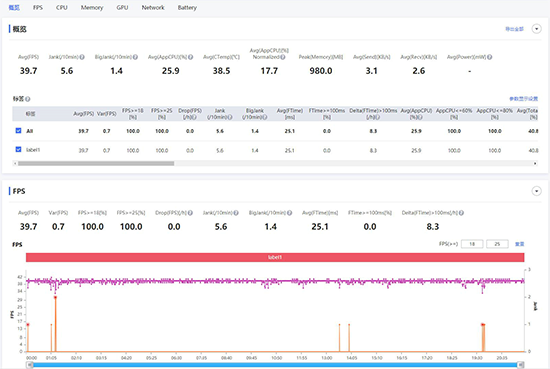Click the label table horizontal scrollbar thumb
The image size is (550, 369).
pyautogui.click(x=96, y=163)
